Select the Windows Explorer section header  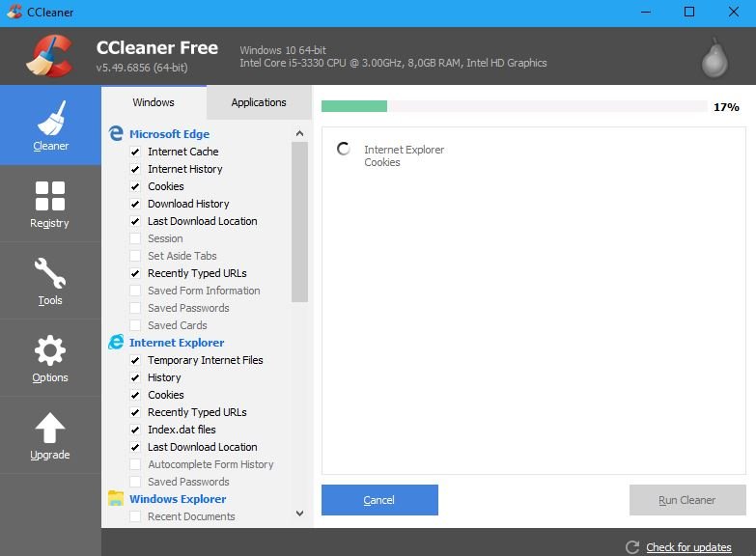click(x=178, y=499)
